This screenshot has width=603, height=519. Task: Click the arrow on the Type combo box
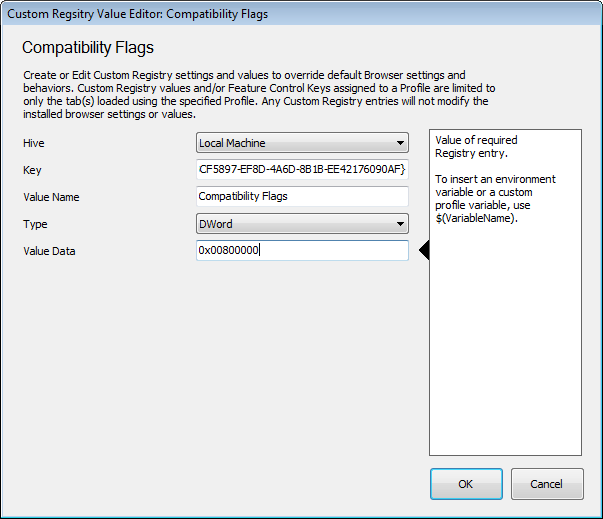tap(400, 224)
